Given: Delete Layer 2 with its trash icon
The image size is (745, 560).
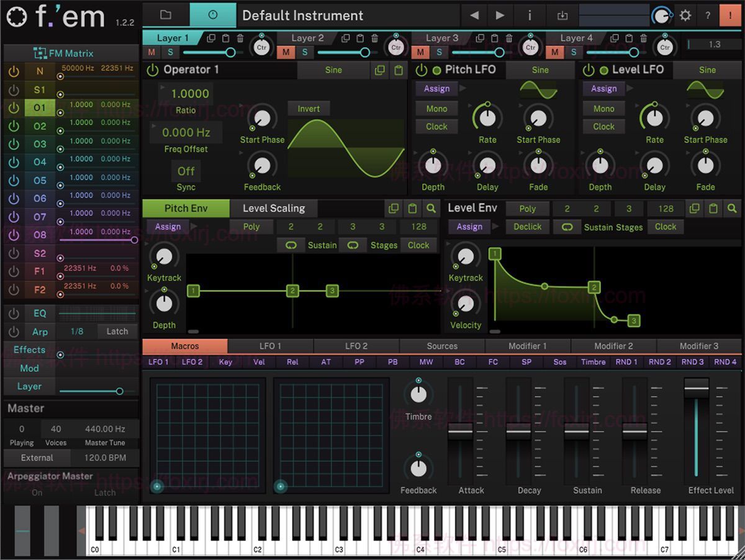Looking at the screenshot, I should [x=374, y=38].
